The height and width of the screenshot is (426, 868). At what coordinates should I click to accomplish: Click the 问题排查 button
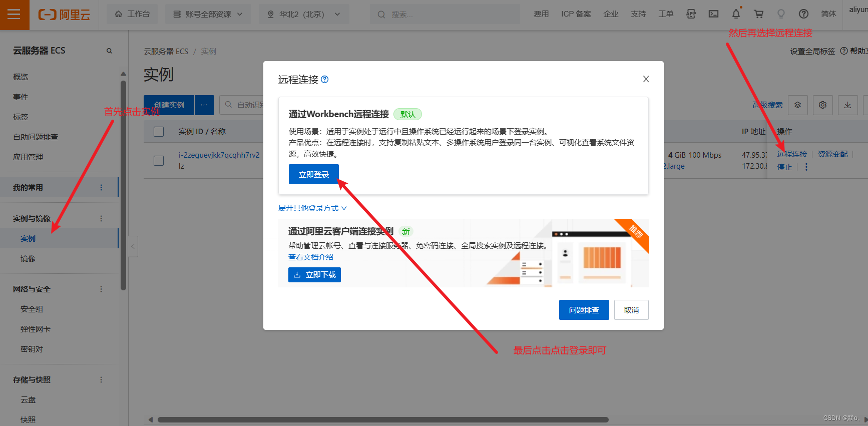(x=584, y=310)
